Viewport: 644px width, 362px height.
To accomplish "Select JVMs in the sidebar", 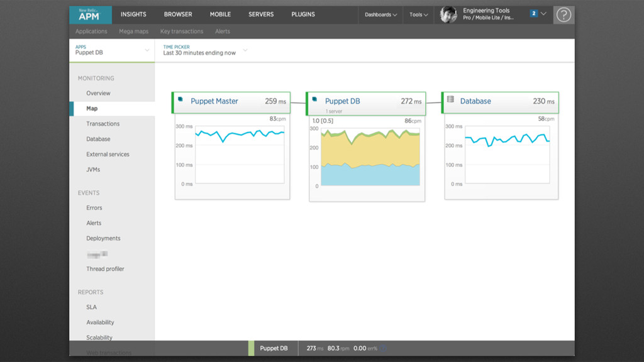I will tap(93, 170).
